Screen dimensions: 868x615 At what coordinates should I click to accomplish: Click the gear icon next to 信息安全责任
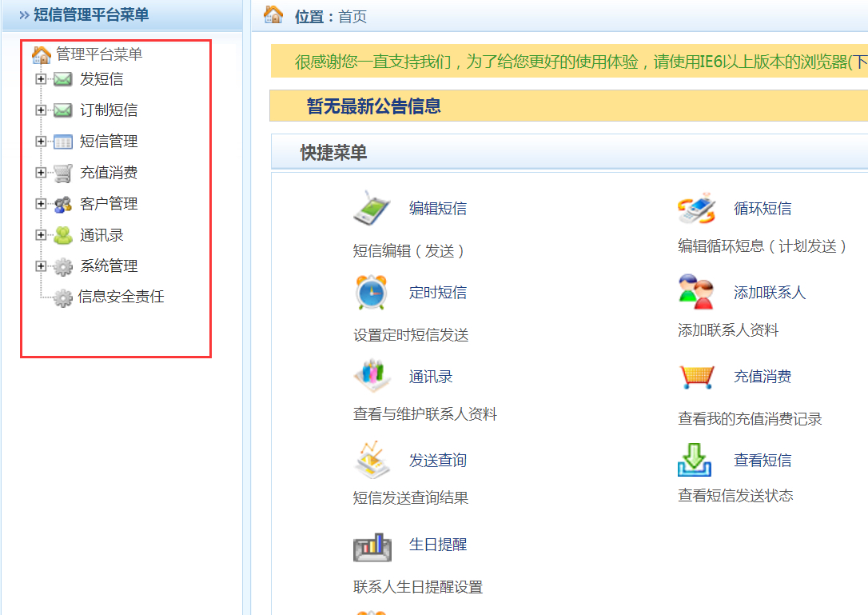click(x=62, y=298)
